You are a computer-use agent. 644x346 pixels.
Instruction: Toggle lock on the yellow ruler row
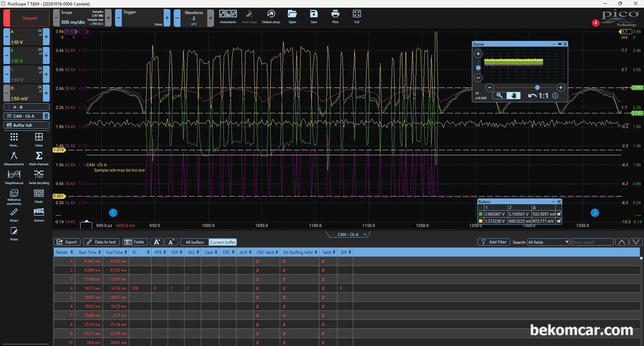click(559, 221)
